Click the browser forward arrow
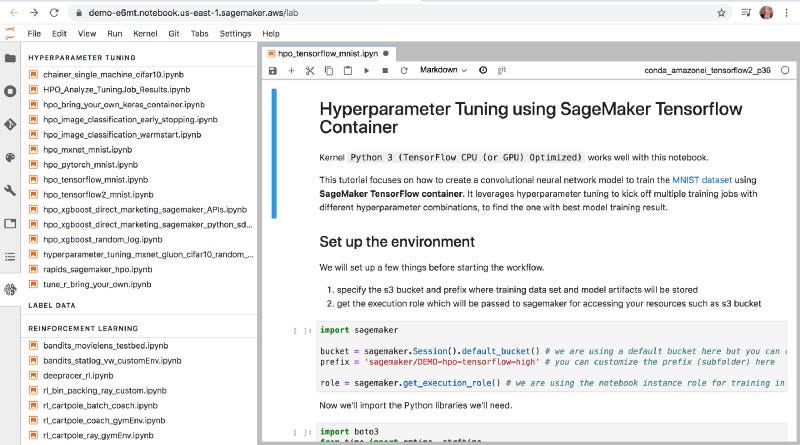Image resolution: width=800 pixels, height=445 pixels. pyautogui.click(x=34, y=13)
